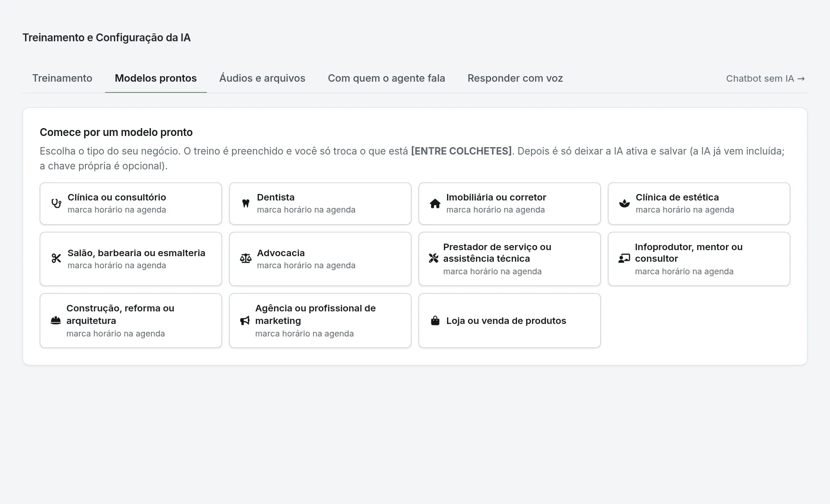Viewport: 830px width, 504px height.
Task: Click the presenter icon for Infoprodutor, mentor
Action: [624, 258]
